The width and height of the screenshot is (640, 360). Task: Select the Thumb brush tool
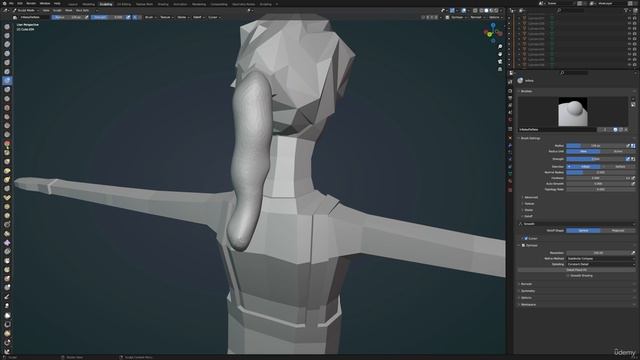7,189
